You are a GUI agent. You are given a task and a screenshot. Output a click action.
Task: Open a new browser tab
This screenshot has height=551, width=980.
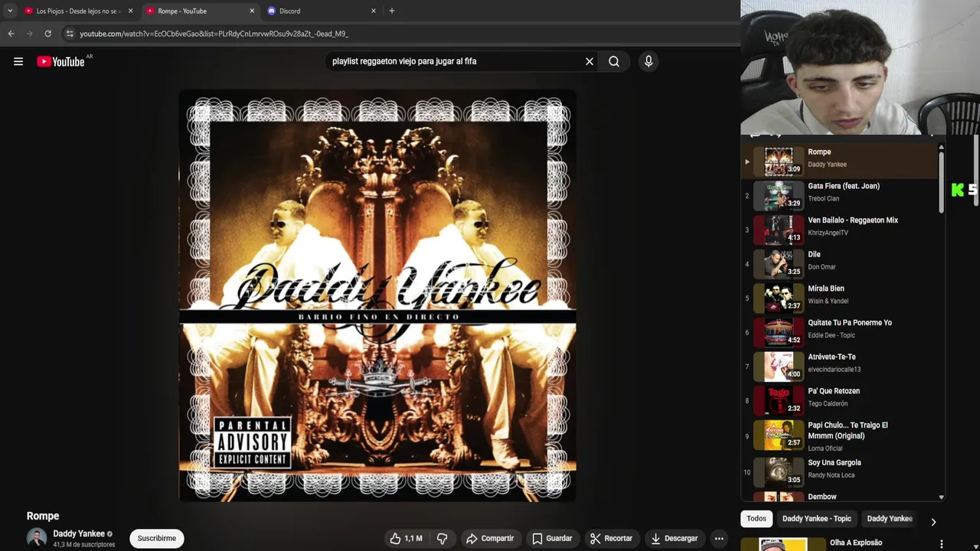(x=391, y=11)
